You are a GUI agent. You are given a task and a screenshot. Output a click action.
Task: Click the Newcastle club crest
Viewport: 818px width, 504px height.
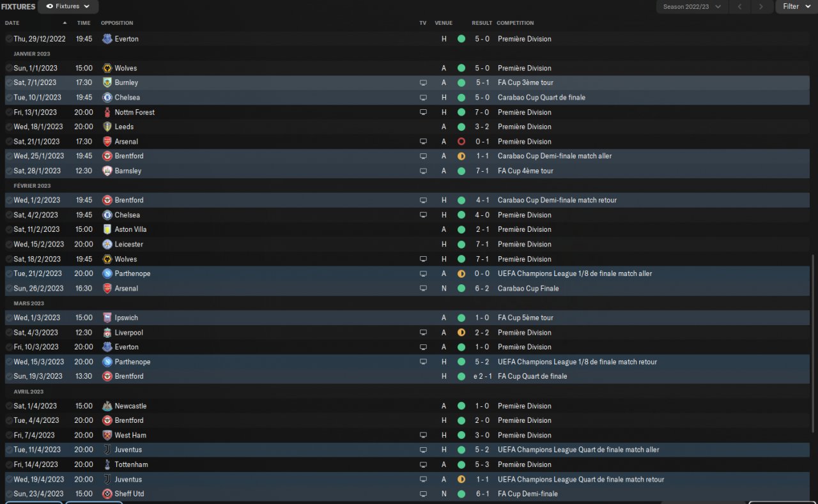(107, 406)
